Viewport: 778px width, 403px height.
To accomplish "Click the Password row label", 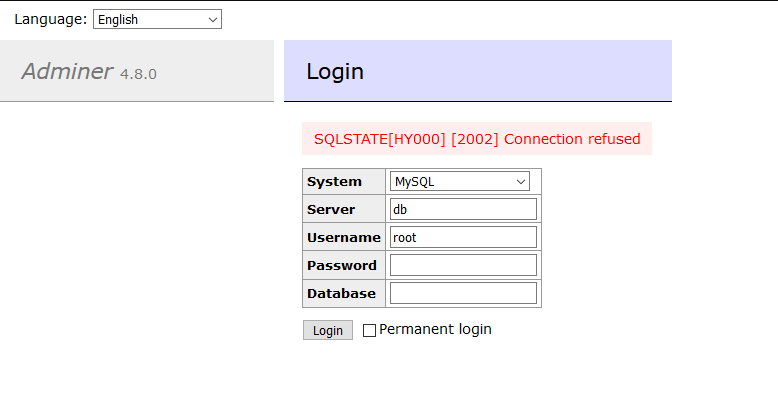I will coord(341,266).
